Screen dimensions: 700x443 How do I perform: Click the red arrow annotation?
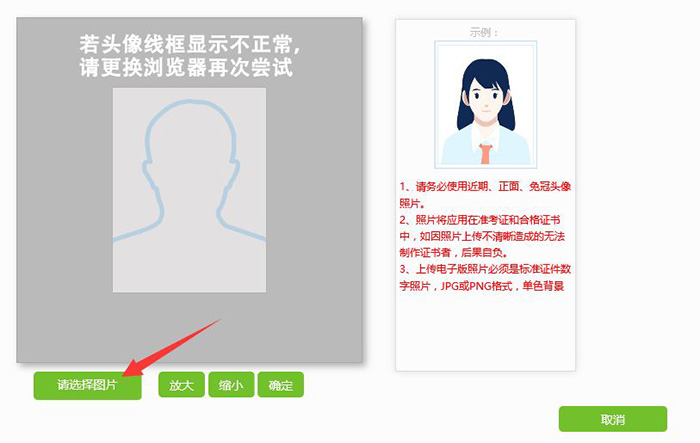(x=172, y=348)
